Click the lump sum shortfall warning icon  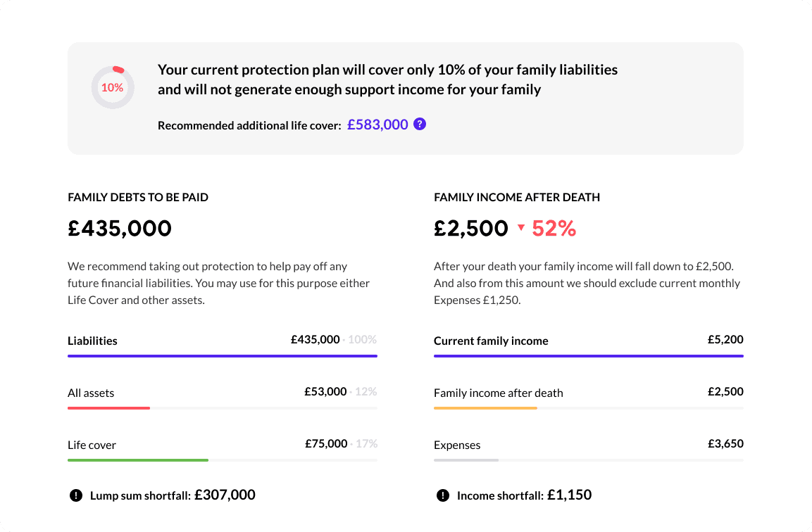[x=76, y=495]
